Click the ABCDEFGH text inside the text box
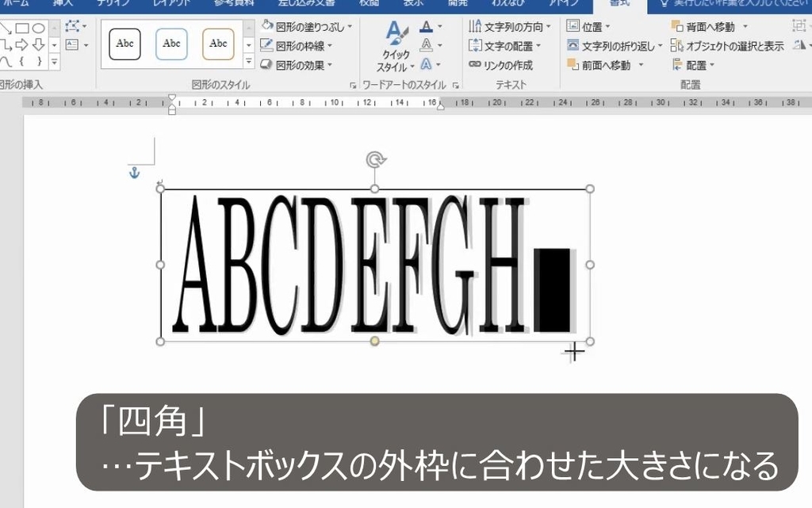 click(x=352, y=265)
